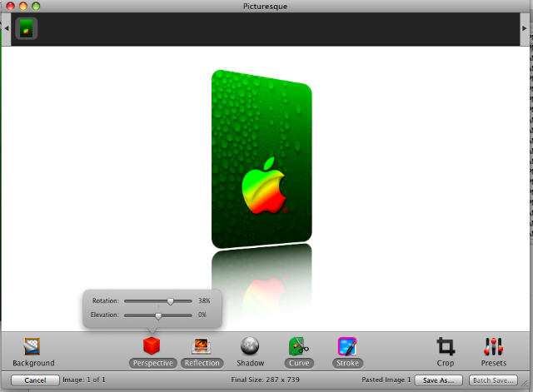Click the 0% elevation value

(202, 315)
